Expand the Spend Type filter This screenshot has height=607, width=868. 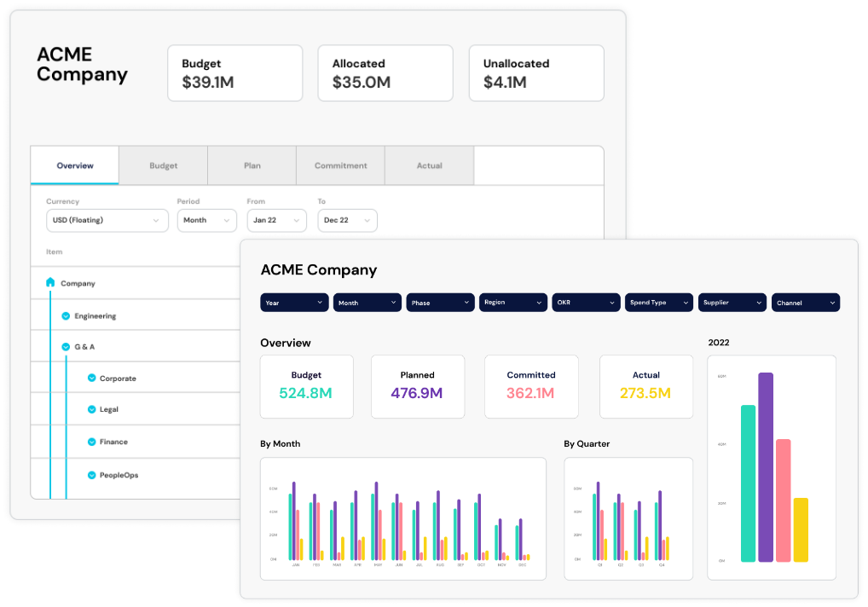click(659, 303)
